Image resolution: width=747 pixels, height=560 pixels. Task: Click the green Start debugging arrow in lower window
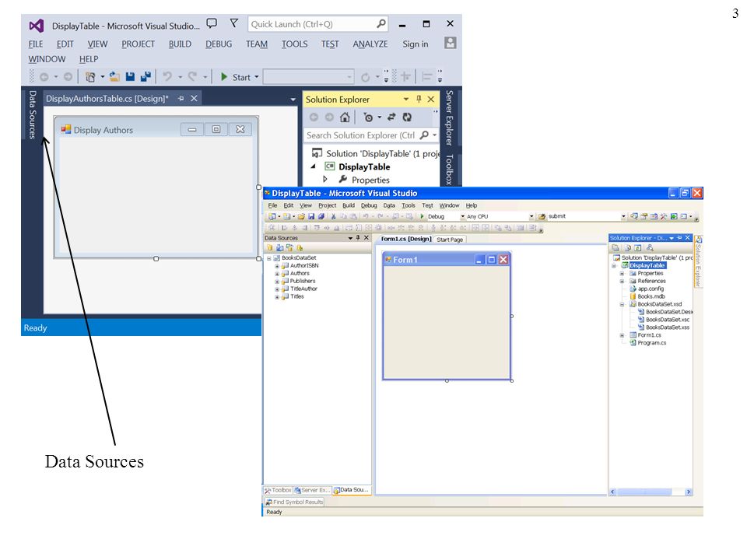(422, 216)
